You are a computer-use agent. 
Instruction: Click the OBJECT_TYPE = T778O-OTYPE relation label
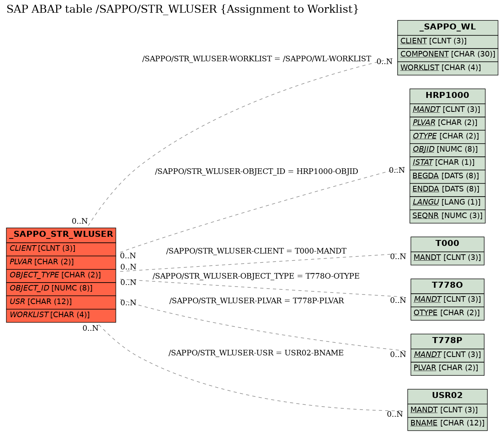coord(256,276)
